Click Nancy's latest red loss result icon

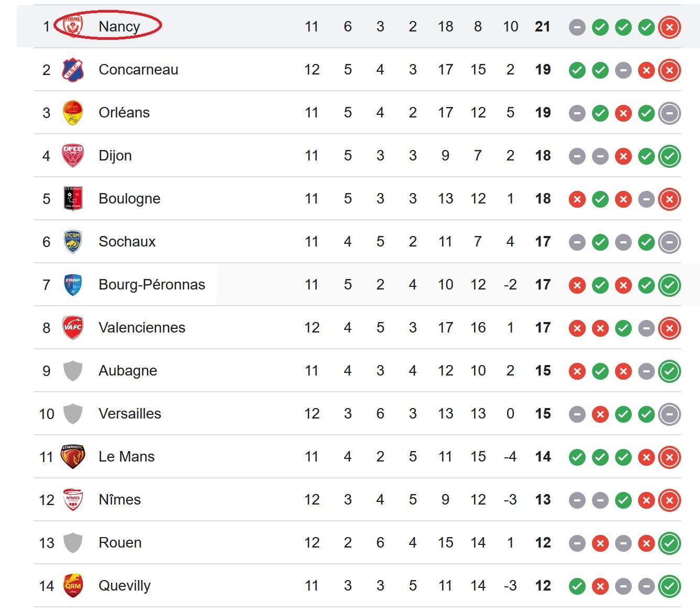(670, 27)
